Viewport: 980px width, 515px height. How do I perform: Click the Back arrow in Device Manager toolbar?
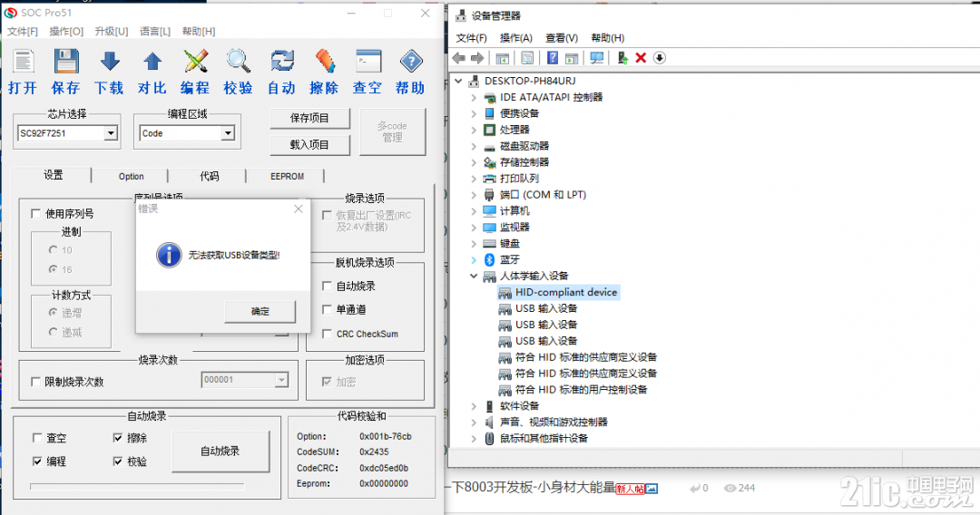pyautogui.click(x=459, y=58)
